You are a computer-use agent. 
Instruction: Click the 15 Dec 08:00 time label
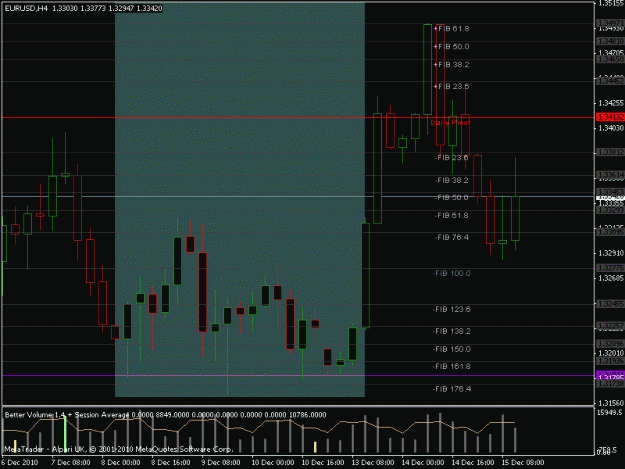point(523,462)
